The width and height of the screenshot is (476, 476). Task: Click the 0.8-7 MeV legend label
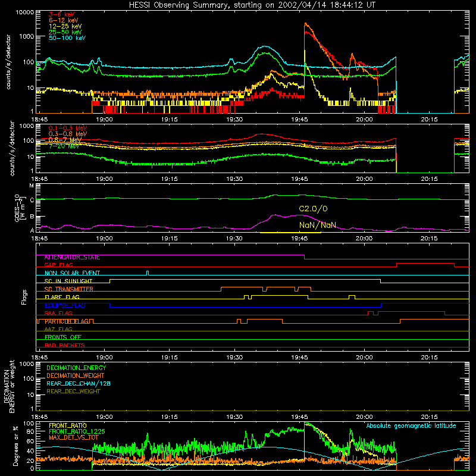pyautogui.click(x=65, y=140)
